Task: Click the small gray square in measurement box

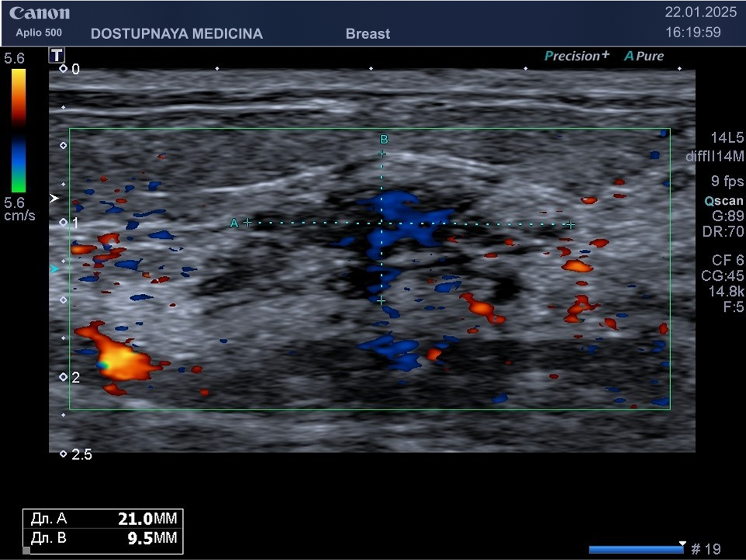Action: (x=26, y=551)
